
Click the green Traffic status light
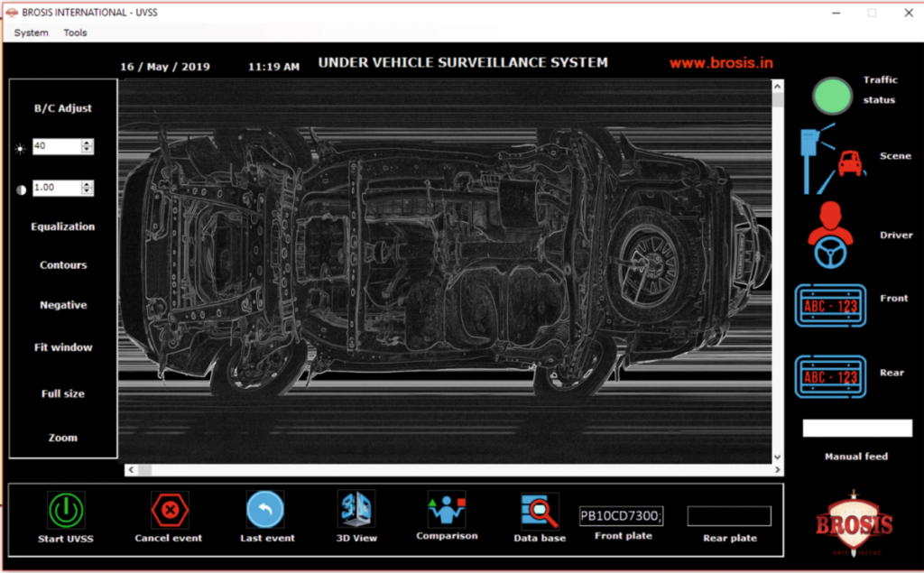click(x=832, y=95)
